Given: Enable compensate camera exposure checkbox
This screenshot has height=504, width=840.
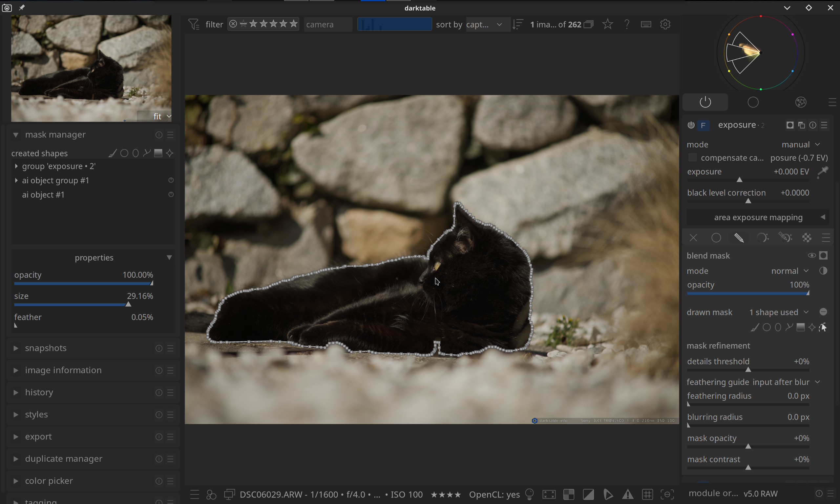Looking at the screenshot, I should (692, 158).
